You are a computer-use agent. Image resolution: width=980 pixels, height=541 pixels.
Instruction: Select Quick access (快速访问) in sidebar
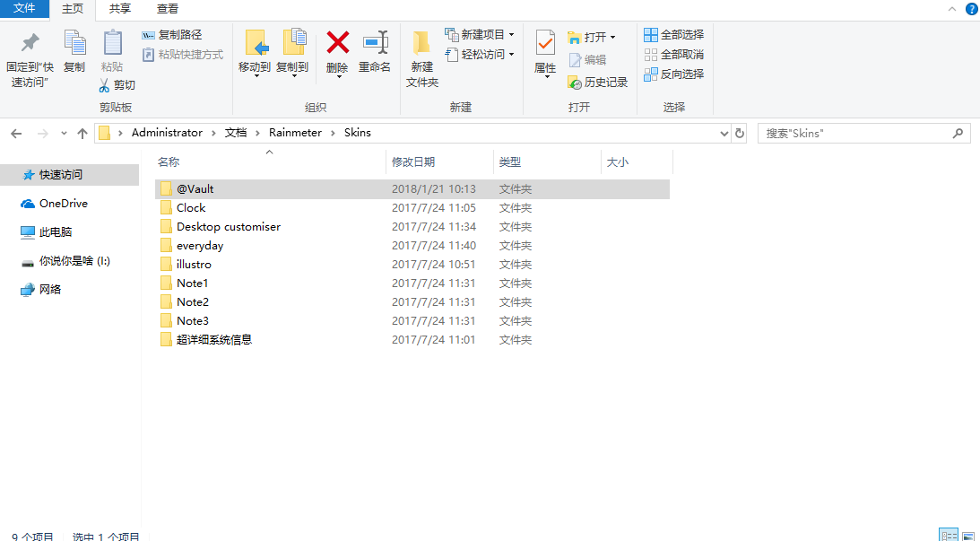click(x=69, y=174)
